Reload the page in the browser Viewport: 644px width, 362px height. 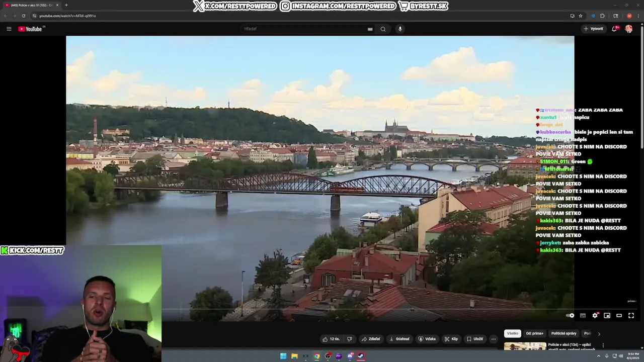pyautogui.click(x=23, y=16)
